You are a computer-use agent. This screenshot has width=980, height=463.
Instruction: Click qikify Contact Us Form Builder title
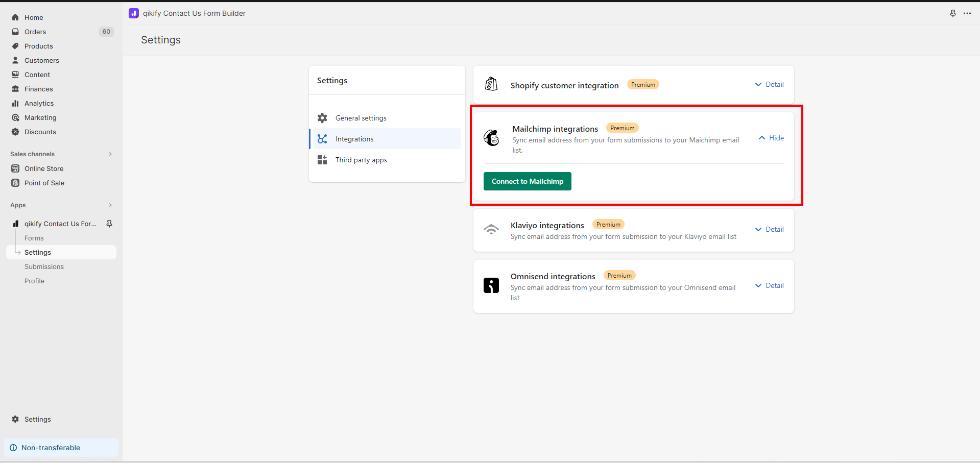pyautogui.click(x=194, y=13)
